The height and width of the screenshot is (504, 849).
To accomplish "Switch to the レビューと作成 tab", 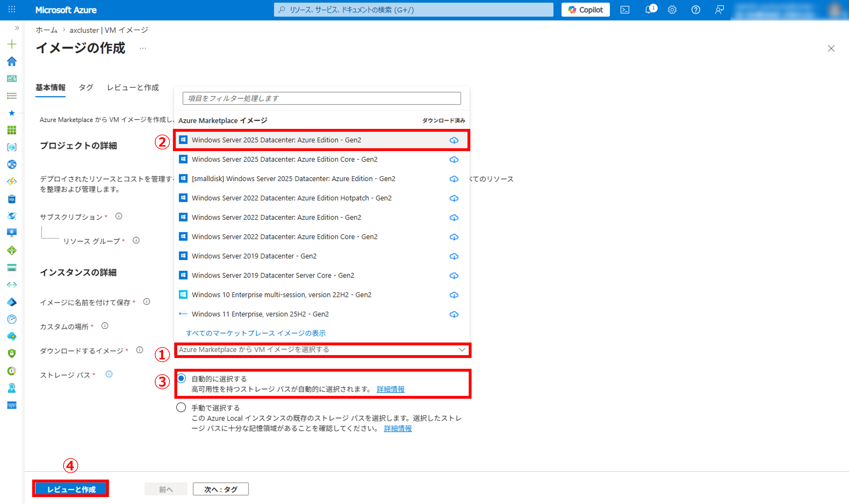I will (133, 88).
